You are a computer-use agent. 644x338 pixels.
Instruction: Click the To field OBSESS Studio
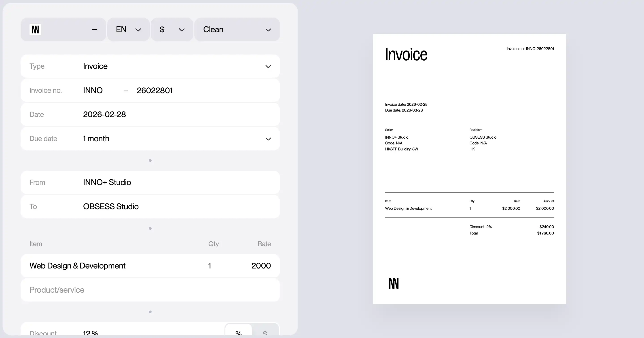[x=150, y=207]
